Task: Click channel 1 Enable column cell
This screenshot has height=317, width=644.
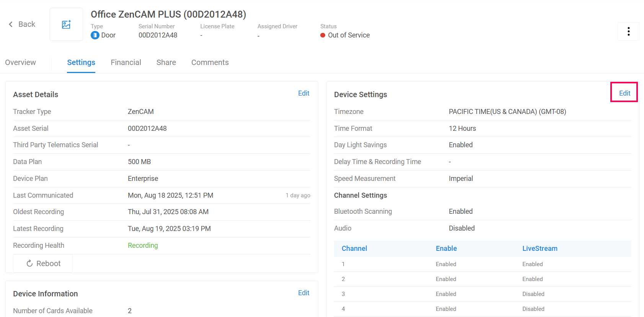Action: [446, 264]
